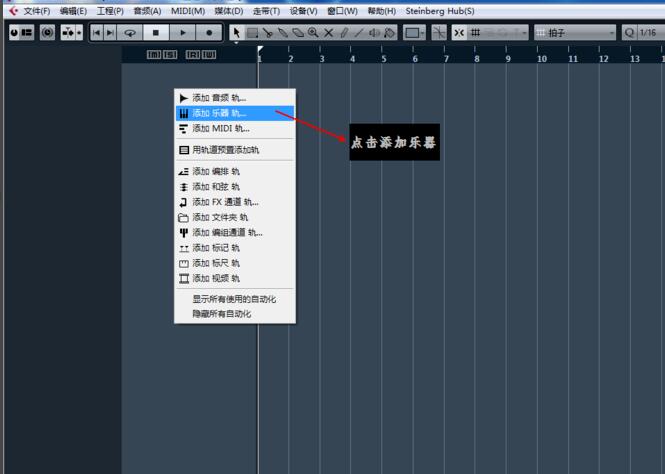Click the Cubase logo icon
Viewport: 665px width, 474px height.
pos(13,11)
